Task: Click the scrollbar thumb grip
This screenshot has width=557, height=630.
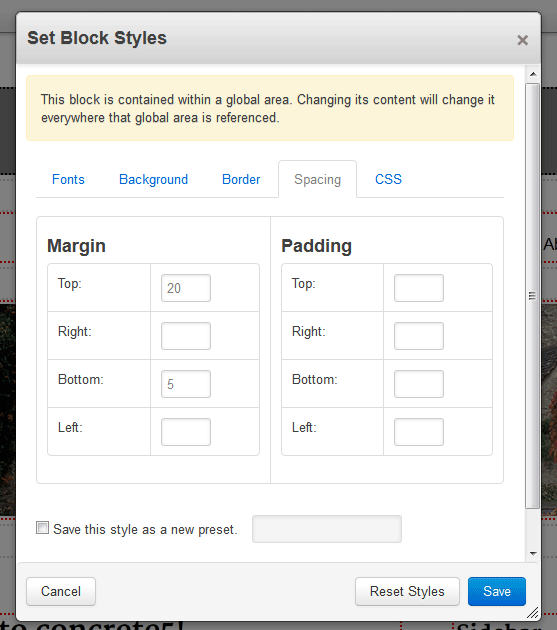Action: pos(532,296)
